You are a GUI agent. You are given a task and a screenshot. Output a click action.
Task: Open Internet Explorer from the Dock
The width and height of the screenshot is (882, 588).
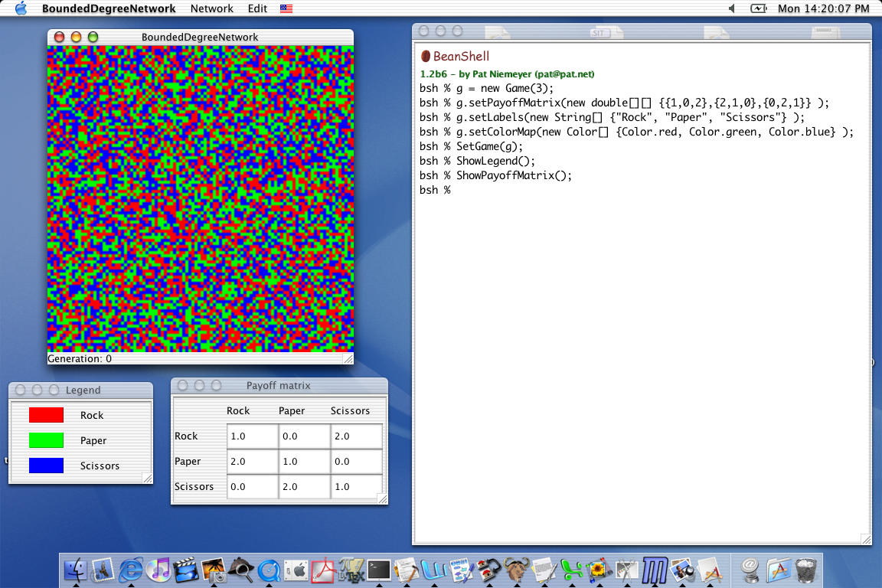(130, 570)
